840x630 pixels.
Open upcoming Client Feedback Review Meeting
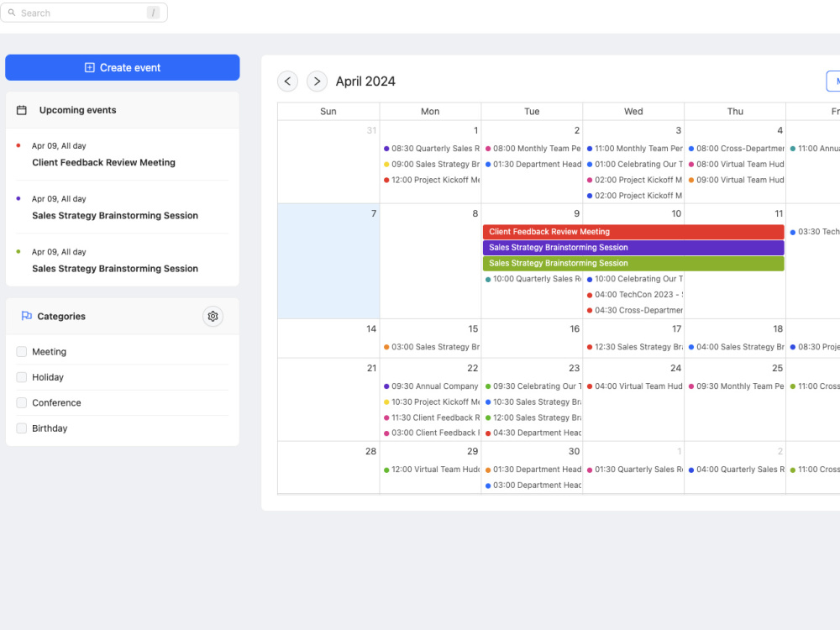point(122,155)
